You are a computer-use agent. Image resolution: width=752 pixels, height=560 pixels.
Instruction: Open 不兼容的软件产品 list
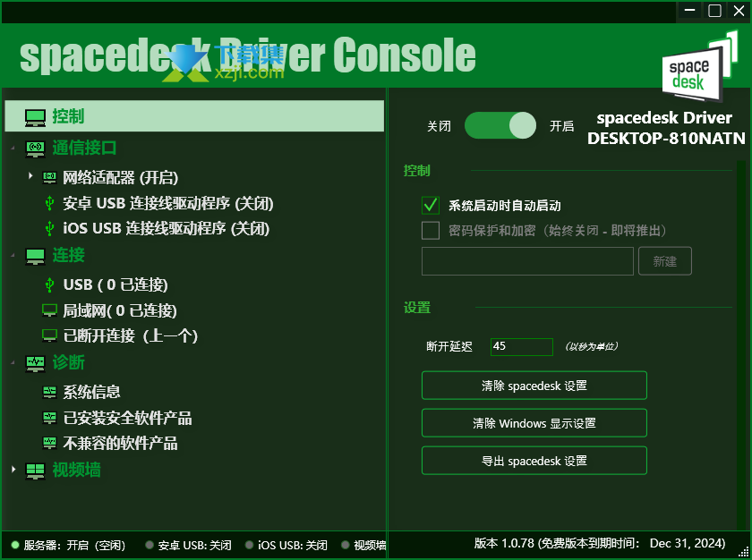pos(120,443)
